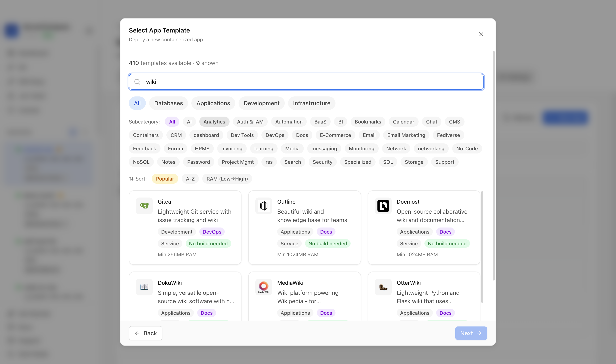The height and width of the screenshot is (364, 616).
Task: Click Min 256MB RAM text on Gitea
Action: click(x=177, y=254)
